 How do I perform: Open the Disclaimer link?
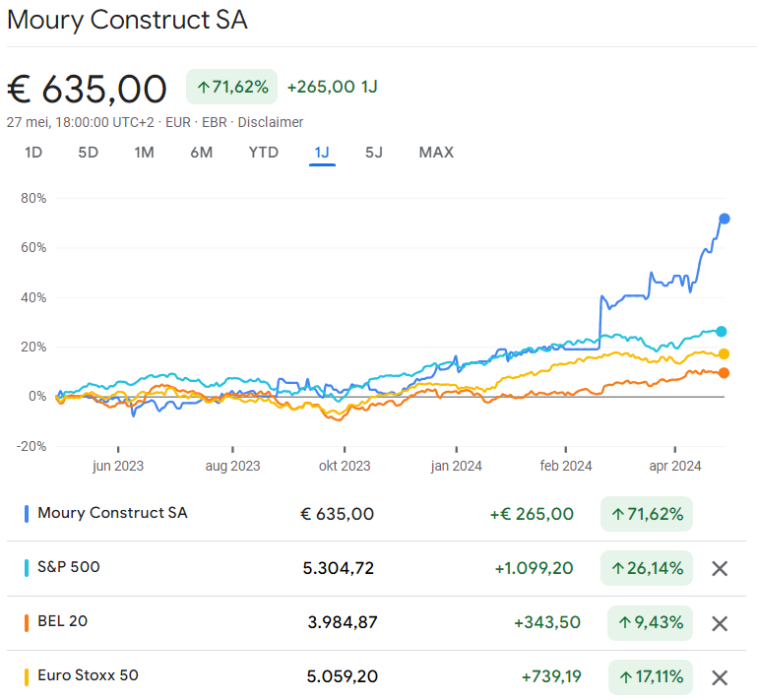(273, 122)
